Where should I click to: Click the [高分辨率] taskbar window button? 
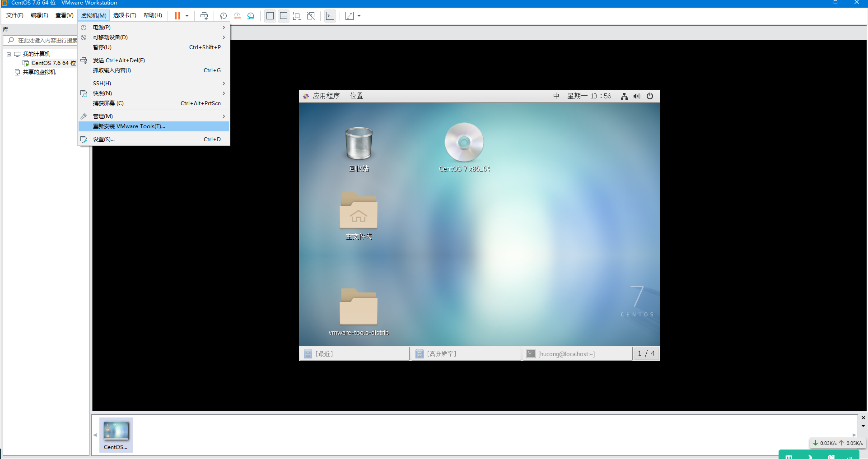pos(466,354)
